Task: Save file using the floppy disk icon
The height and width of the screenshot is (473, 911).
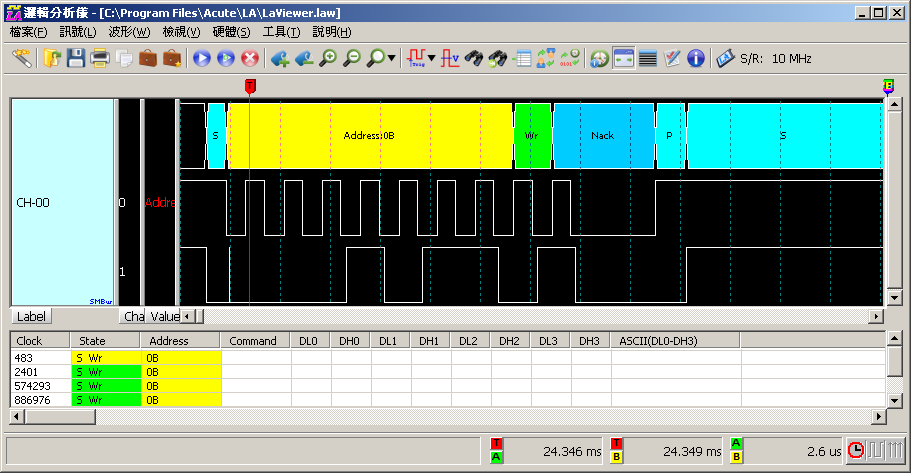Action: (x=76, y=58)
